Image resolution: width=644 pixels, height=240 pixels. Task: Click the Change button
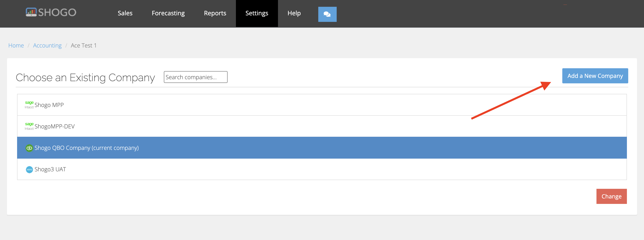(612, 196)
